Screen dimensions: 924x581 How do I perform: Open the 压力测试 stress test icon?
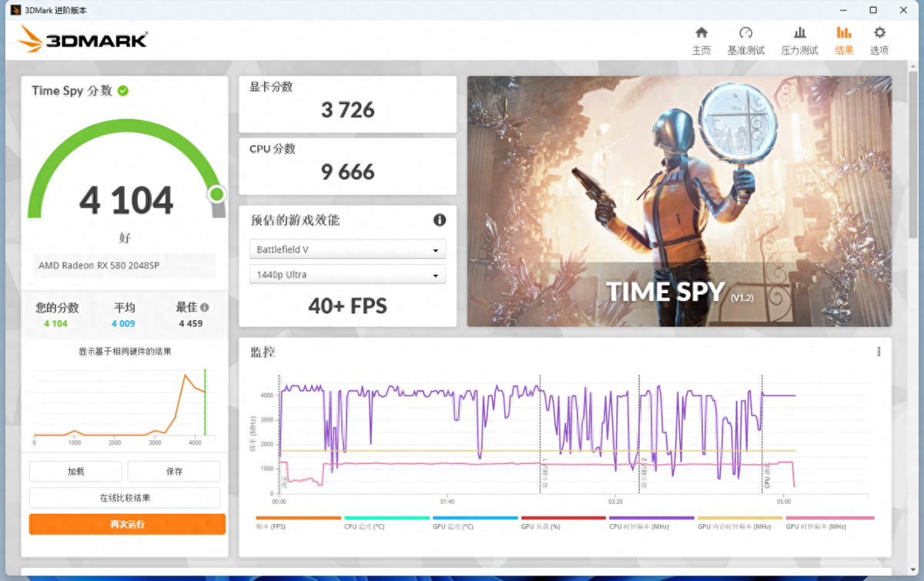[799, 33]
